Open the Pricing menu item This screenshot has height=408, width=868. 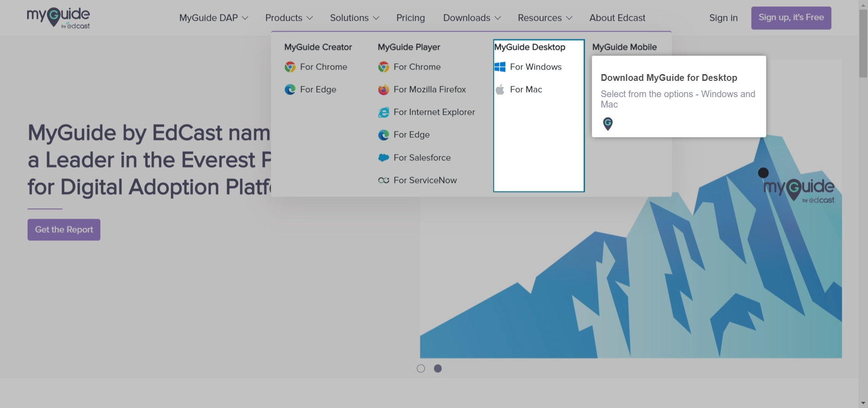[x=410, y=18]
